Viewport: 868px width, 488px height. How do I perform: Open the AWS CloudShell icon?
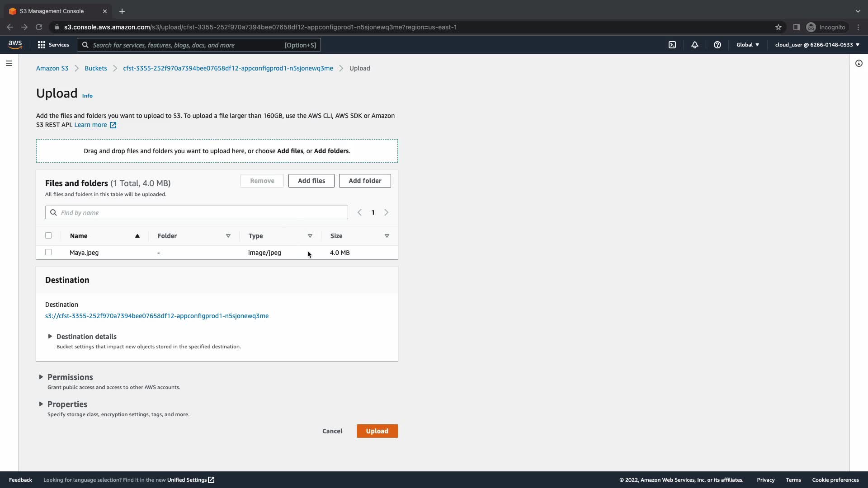pos(672,45)
